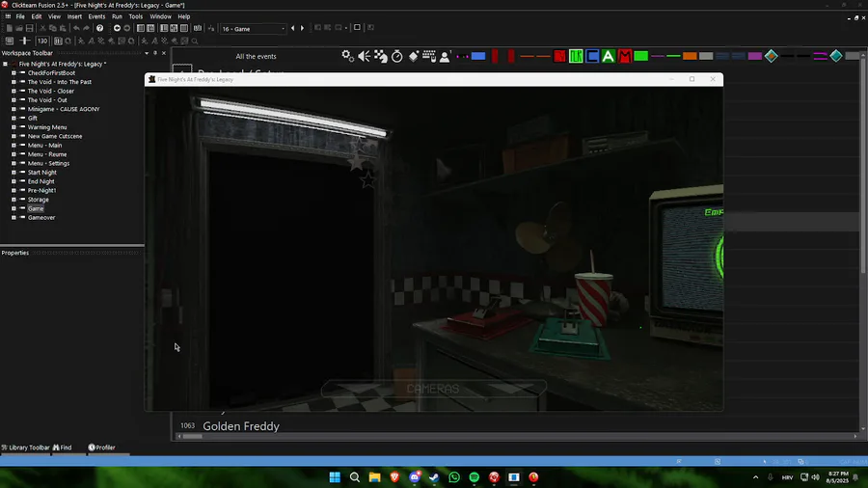Screen dimensions: 868x488
Task: Click the Cut toolbar icon
Action: pyautogui.click(x=42, y=28)
